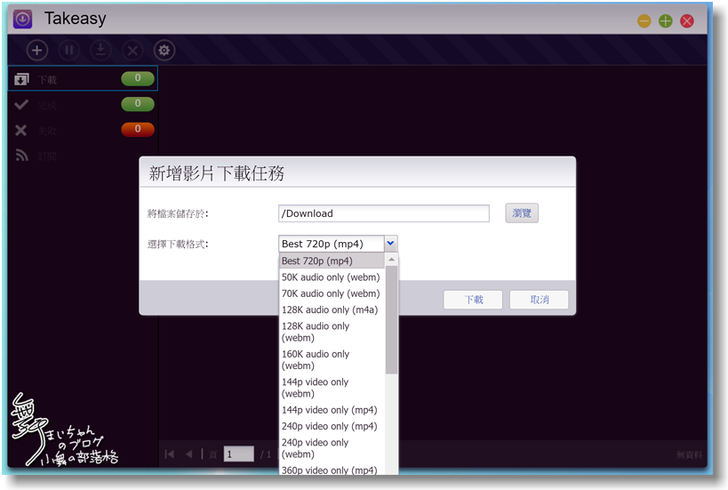728x490 pixels.
Task: Choose 240p video only (mp4)
Action: point(332,426)
